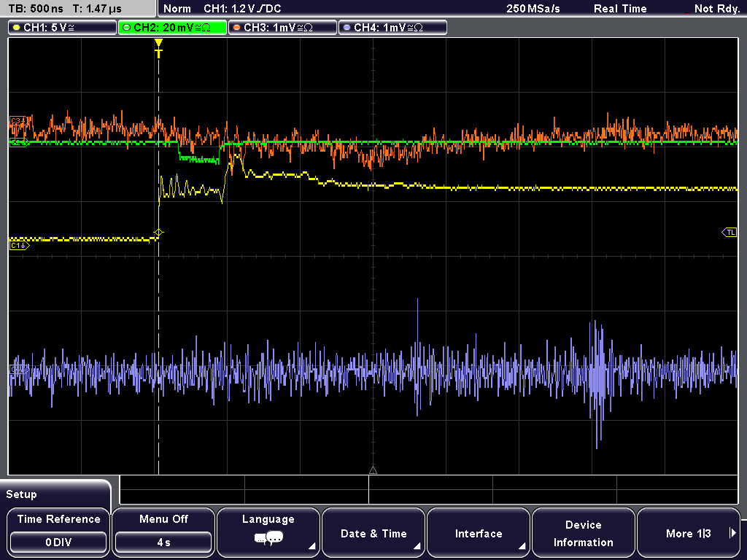This screenshot has width=747, height=560.
Task: Click the TB: 500 ns timebase readout
Action: pos(36,9)
